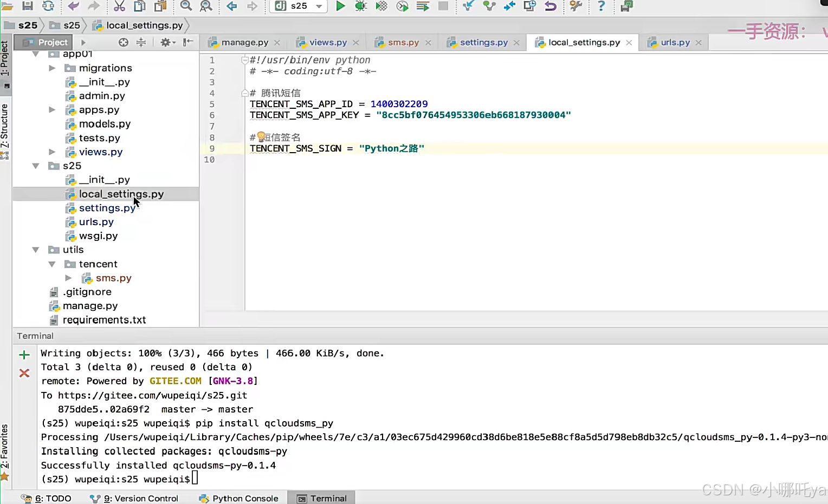Navigate Back with the left arrow icon
Image resolution: width=828 pixels, height=504 pixels.
tap(232, 6)
